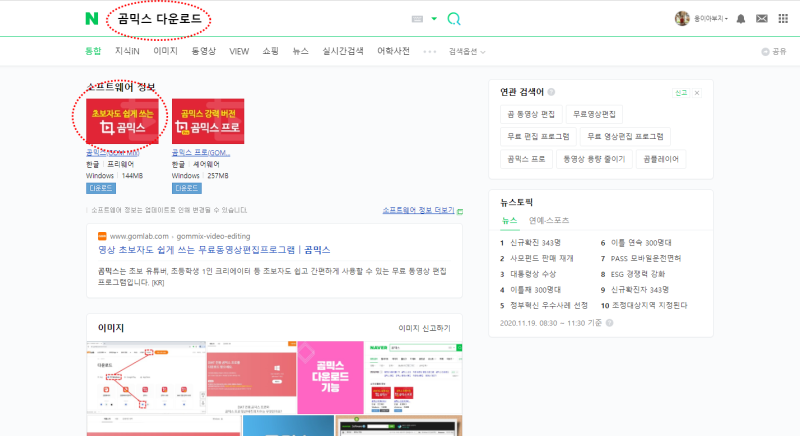Open the user profile avatar
Viewport: 800px width, 436px height.
(x=682, y=18)
